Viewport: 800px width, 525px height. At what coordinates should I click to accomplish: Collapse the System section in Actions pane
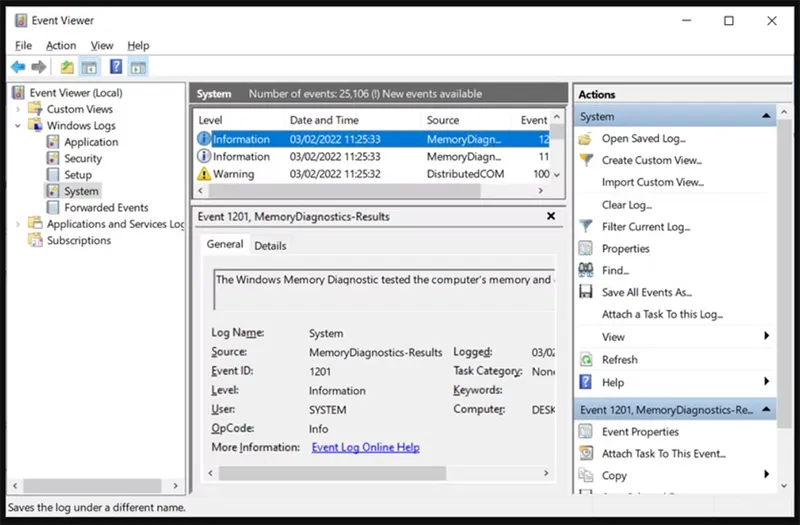coord(766,117)
